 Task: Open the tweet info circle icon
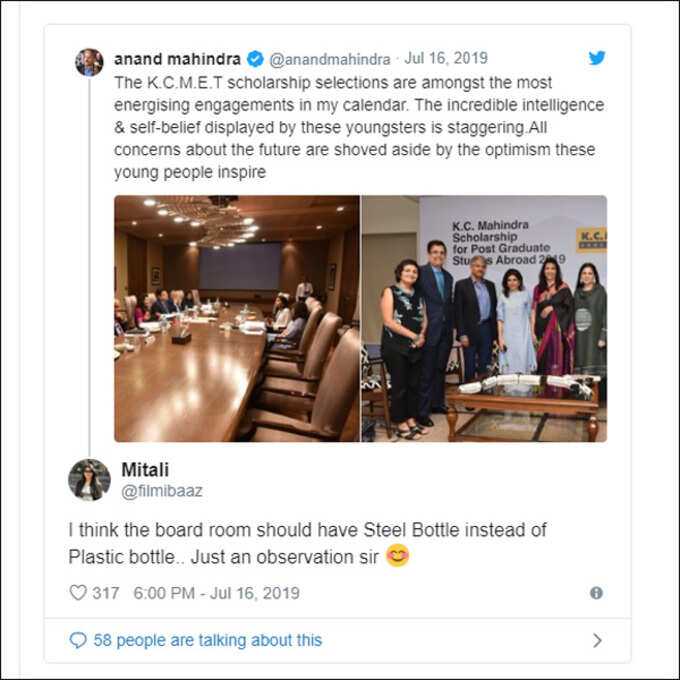coord(596,593)
